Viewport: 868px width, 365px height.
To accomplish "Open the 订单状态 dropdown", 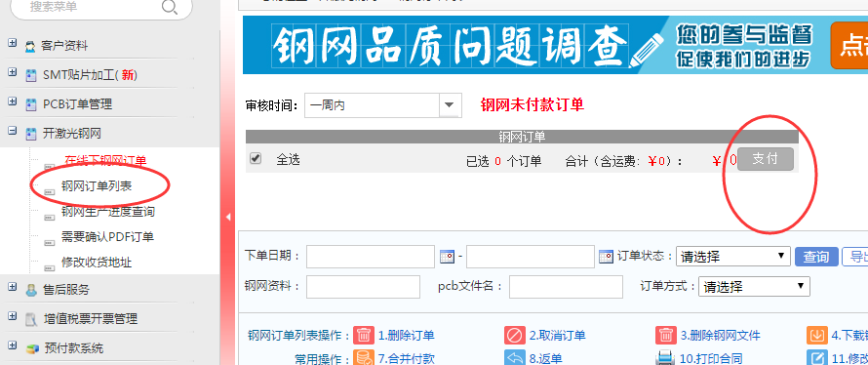I will pyautogui.click(x=733, y=257).
